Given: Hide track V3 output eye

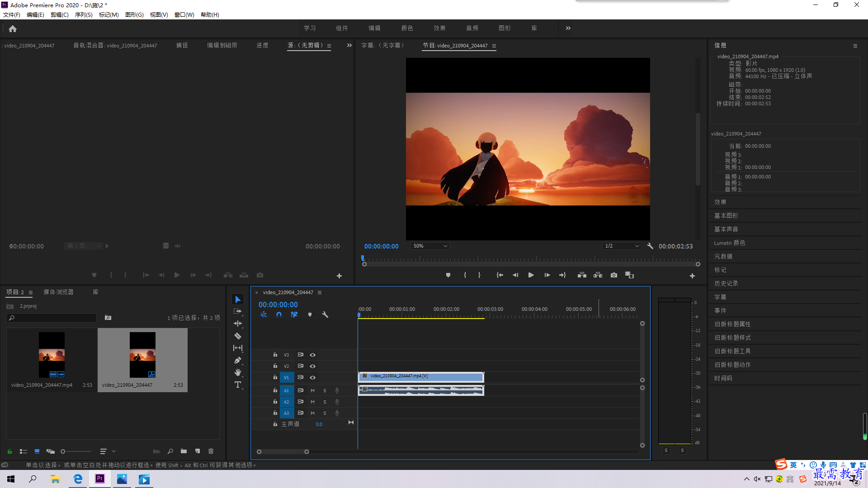Looking at the screenshot, I should pyautogui.click(x=312, y=355).
